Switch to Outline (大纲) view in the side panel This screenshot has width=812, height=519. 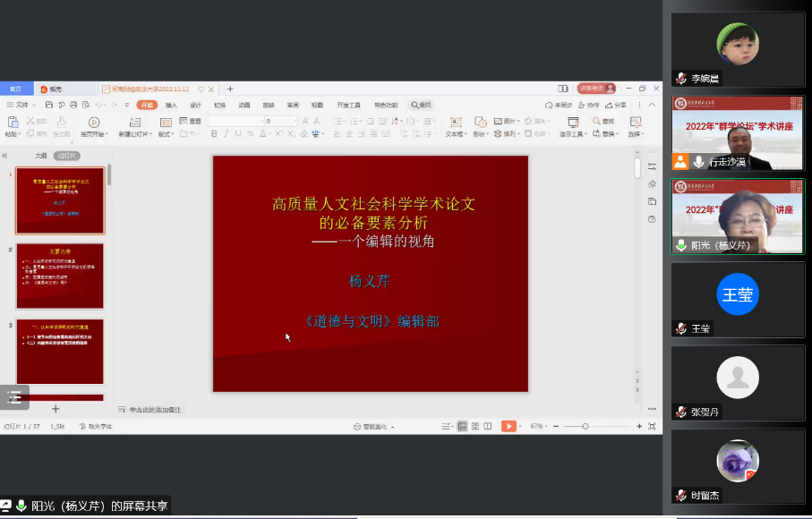pyautogui.click(x=41, y=155)
